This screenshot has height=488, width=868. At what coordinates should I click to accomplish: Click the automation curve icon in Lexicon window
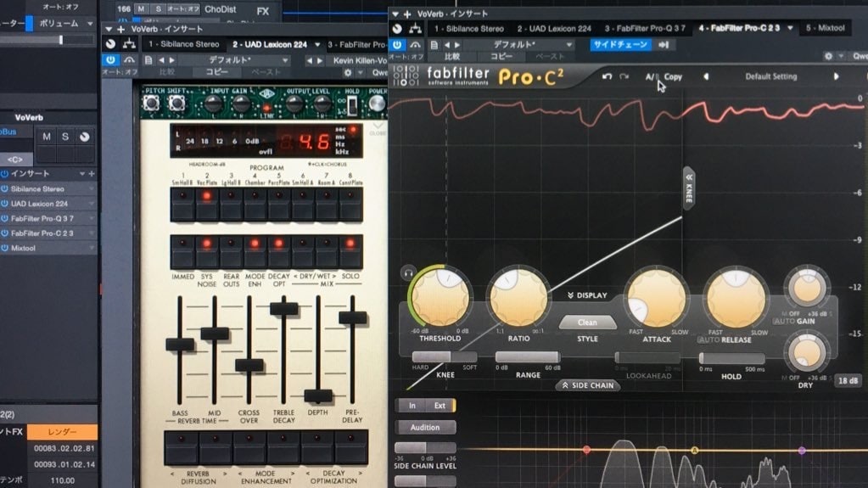(129, 60)
